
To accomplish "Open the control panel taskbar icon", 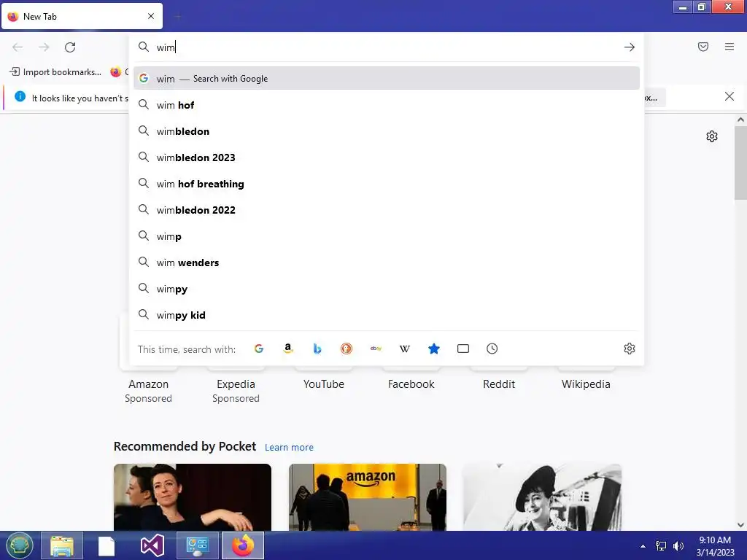I will click(x=198, y=545).
